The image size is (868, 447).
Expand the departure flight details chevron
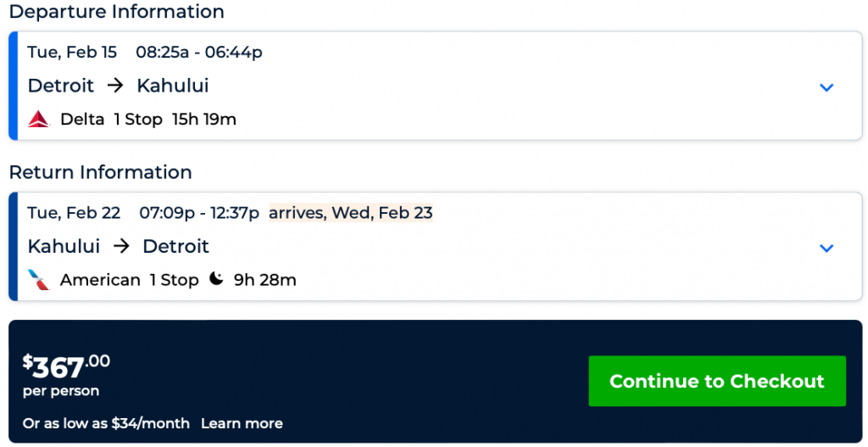pos(826,87)
